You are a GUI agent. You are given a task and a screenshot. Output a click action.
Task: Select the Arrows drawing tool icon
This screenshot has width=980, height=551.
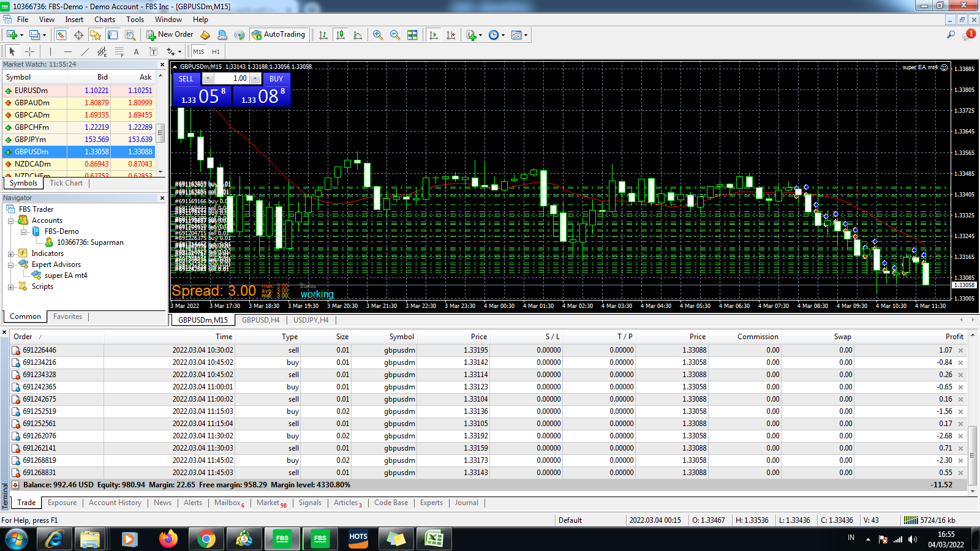[170, 51]
